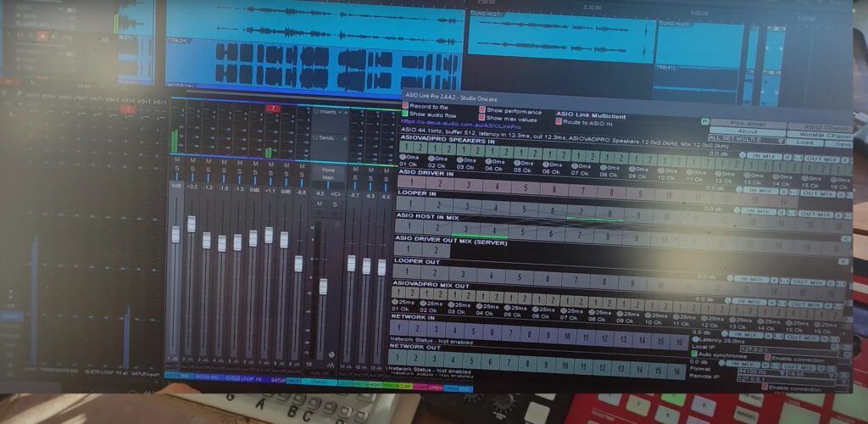The height and width of the screenshot is (424, 868).
Task: Select the JUNO IN(27) audio clip
Action: [561, 37]
